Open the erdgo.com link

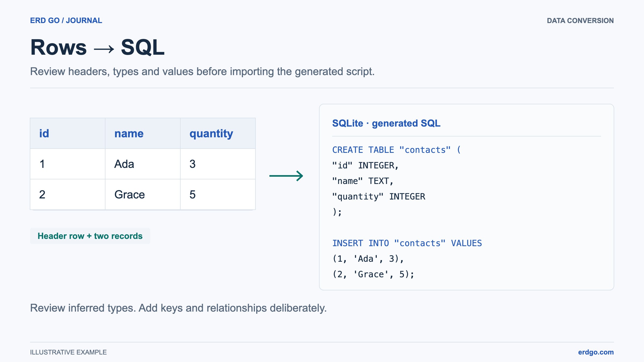(x=596, y=352)
